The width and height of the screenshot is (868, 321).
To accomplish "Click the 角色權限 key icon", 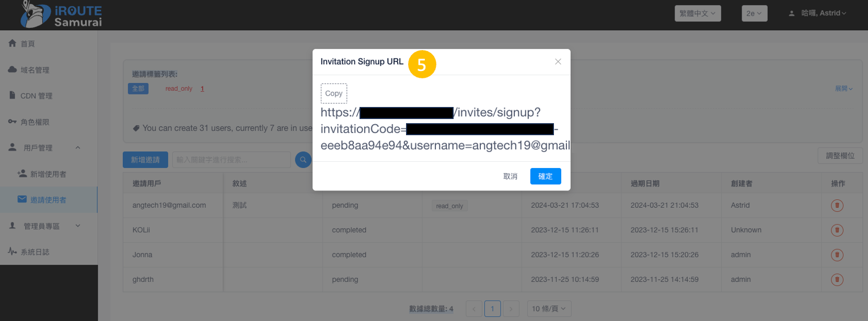I will pyautogui.click(x=13, y=122).
